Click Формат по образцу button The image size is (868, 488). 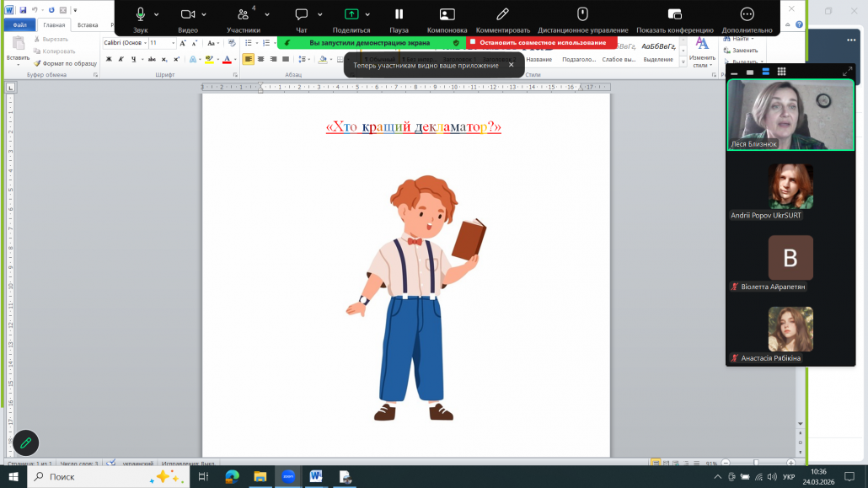click(x=66, y=63)
